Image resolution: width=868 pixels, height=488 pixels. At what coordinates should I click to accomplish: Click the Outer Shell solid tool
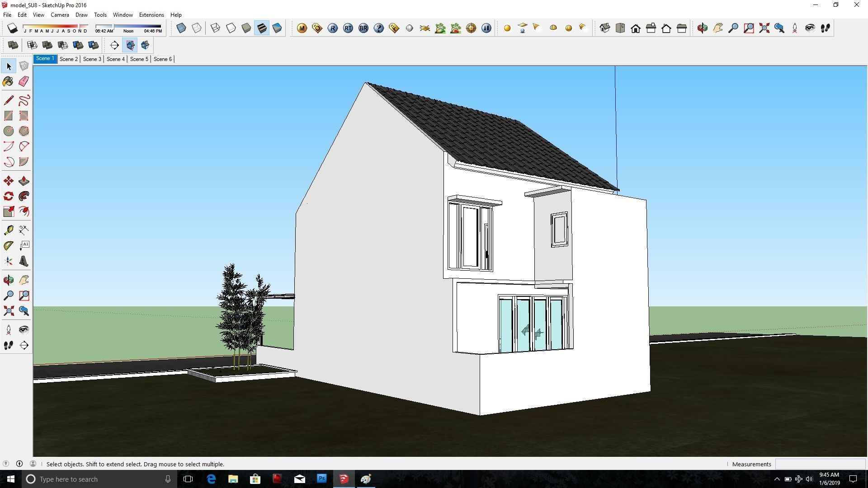pos(13,45)
